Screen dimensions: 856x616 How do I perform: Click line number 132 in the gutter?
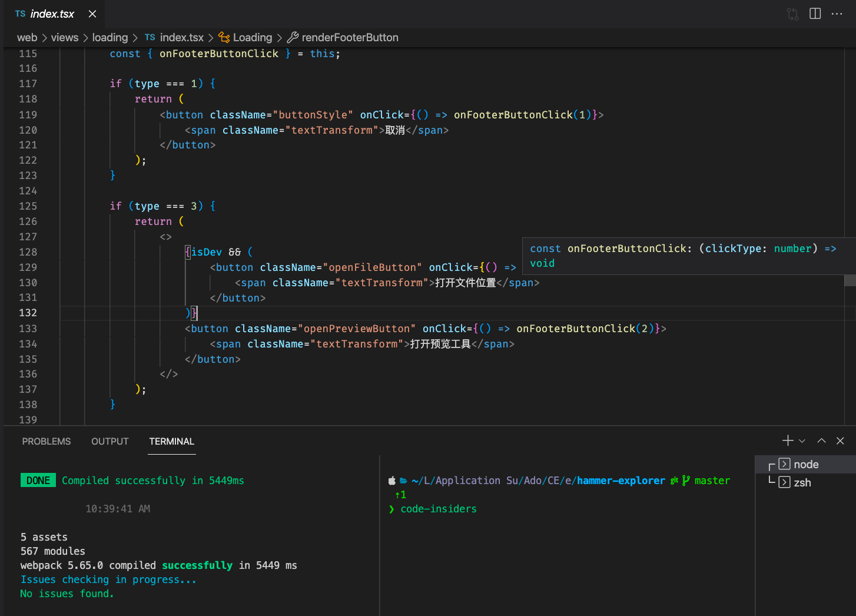pyautogui.click(x=28, y=313)
